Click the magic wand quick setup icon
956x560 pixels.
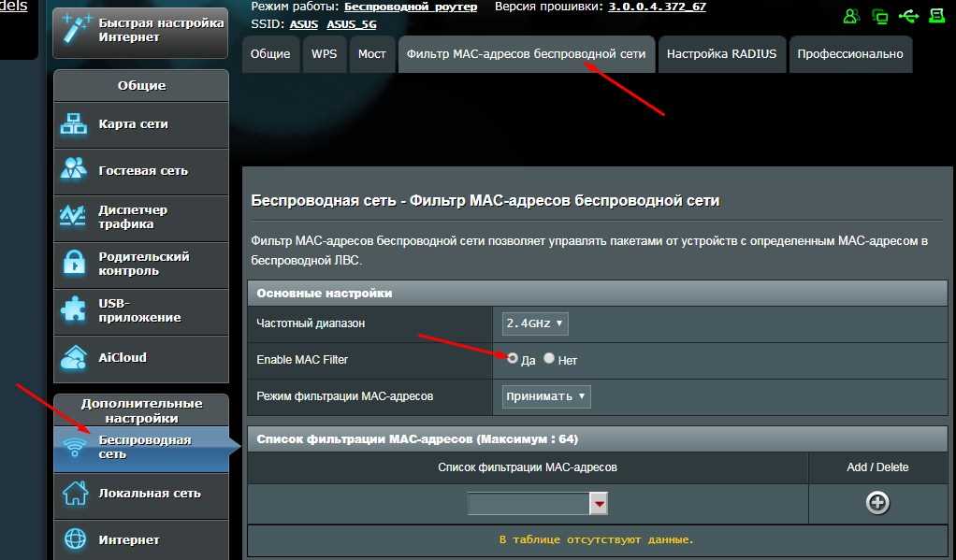pyautogui.click(x=76, y=30)
